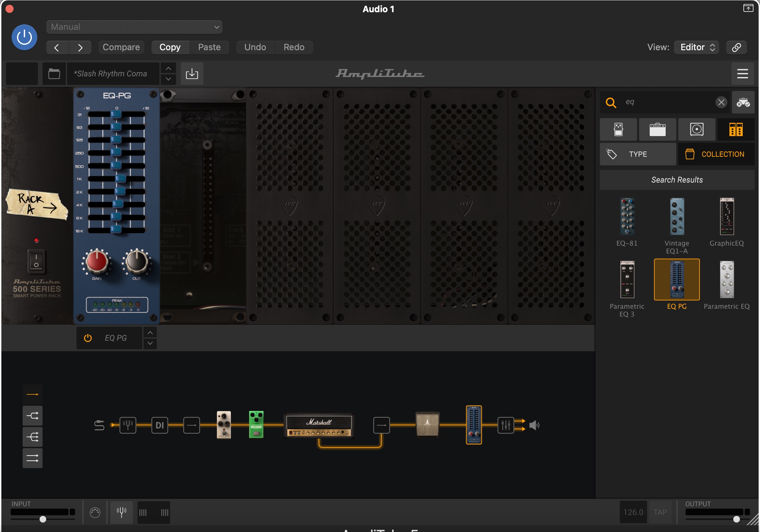760x532 pixels.
Task: Click the Redo button
Action: click(x=294, y=47)
